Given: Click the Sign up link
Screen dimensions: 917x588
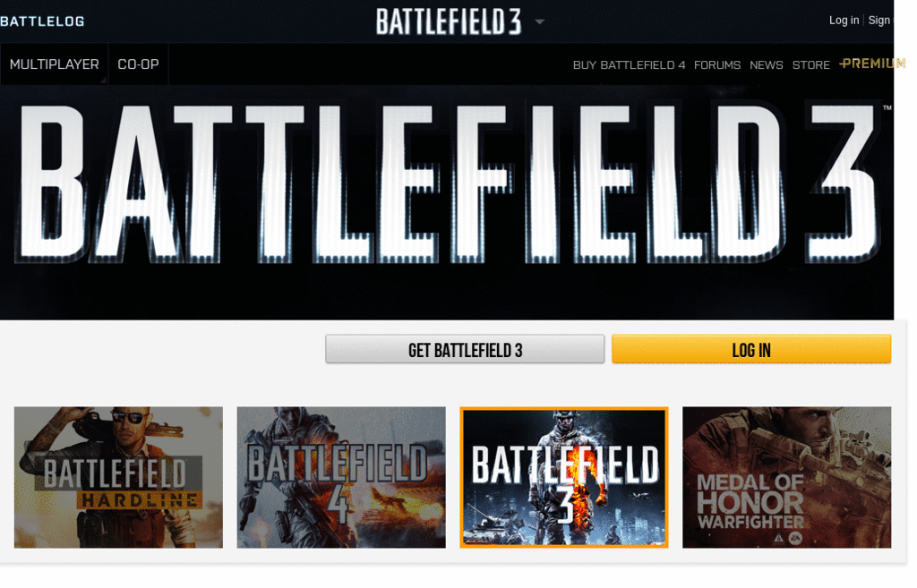Looking at the screenshot, I should click(880, 21).
